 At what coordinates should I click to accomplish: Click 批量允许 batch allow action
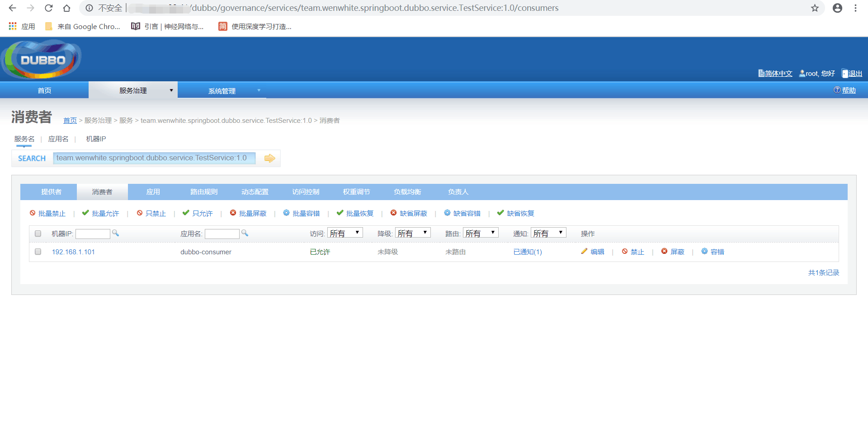tap(100, 213)
